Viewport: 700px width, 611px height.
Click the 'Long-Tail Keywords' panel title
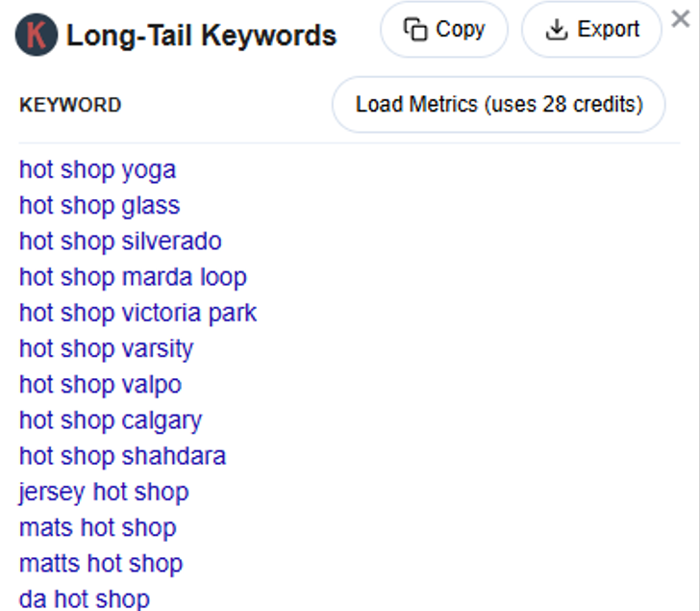(x=201, y=37)
